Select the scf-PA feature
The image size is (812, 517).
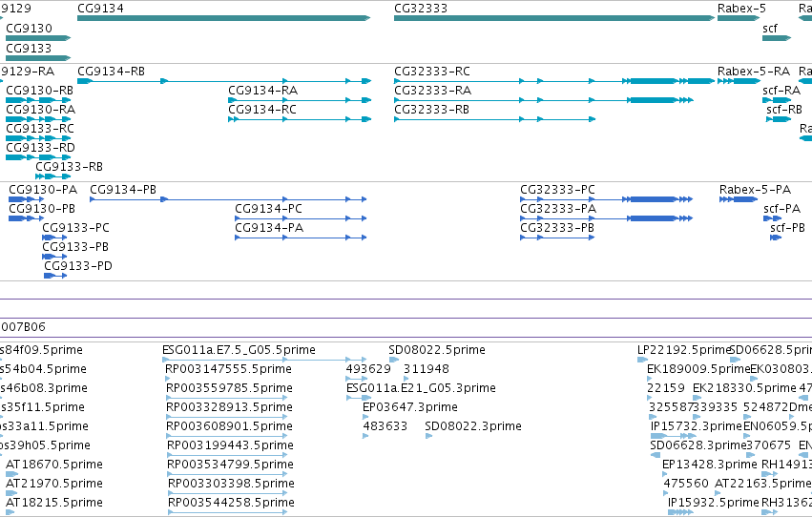point(773,218)
